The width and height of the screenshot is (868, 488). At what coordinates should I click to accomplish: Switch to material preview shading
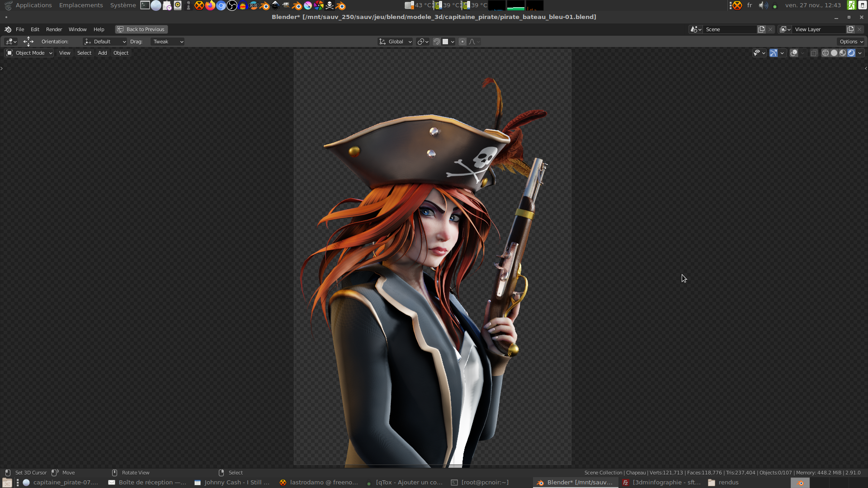pos(843,53)
